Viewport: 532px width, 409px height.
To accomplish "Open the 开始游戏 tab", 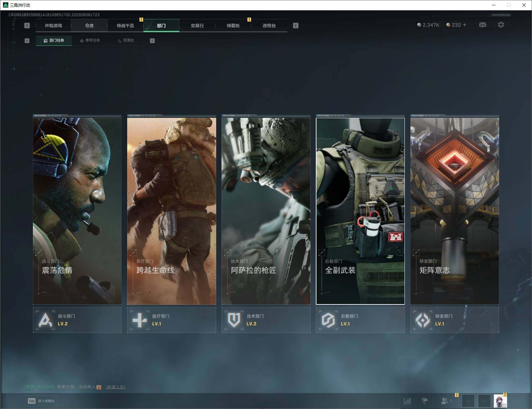I will [53, 26].
